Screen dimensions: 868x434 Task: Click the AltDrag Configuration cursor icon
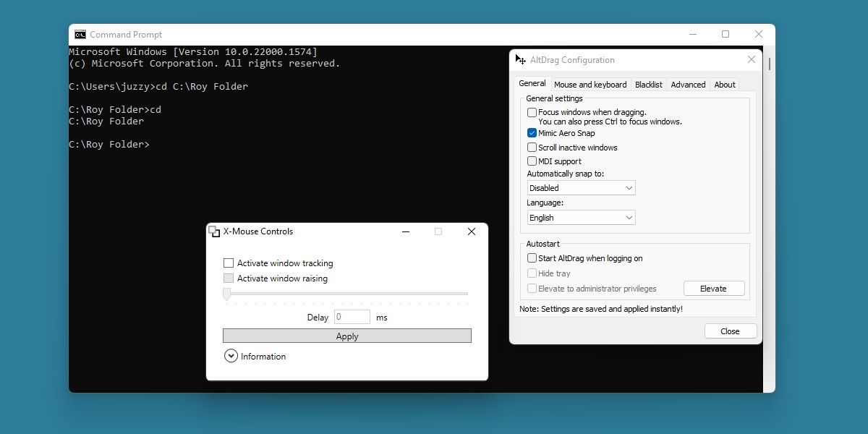click(521, 60)
